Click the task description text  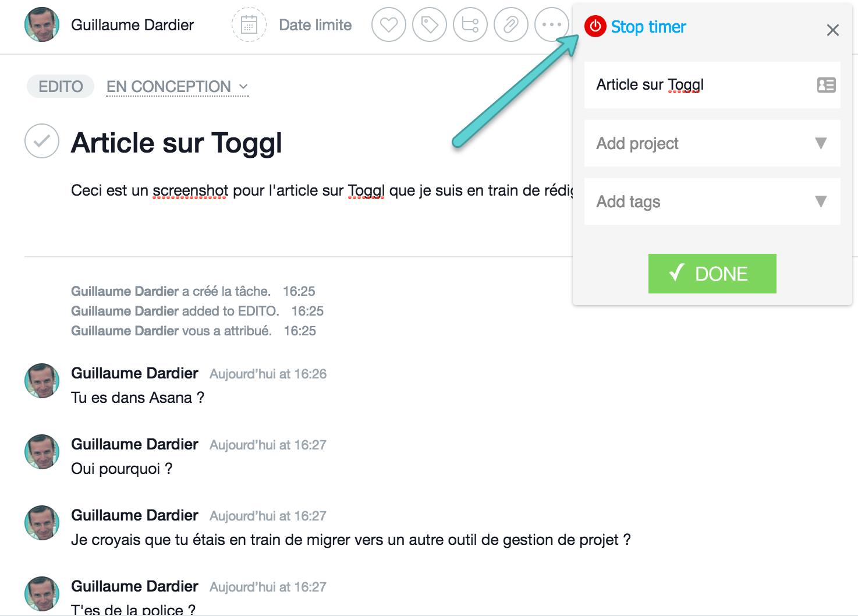tap(322, 191)
